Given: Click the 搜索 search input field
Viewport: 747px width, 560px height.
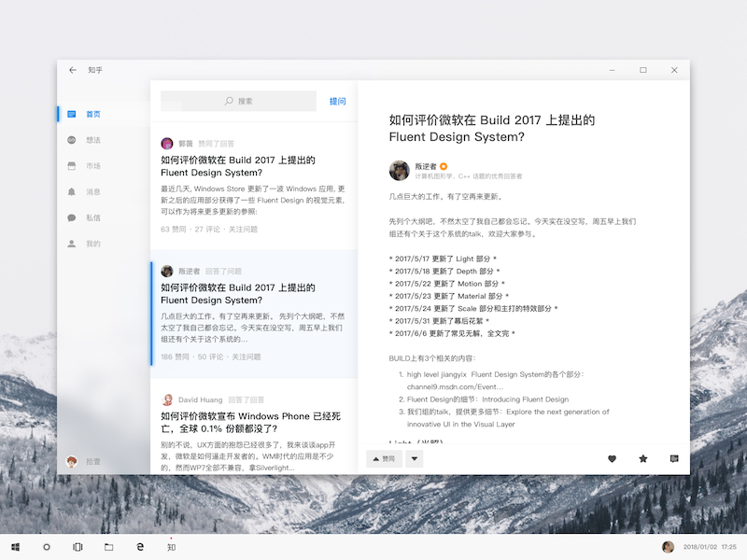Looking at the screenshot, I should tap(238, 101).
